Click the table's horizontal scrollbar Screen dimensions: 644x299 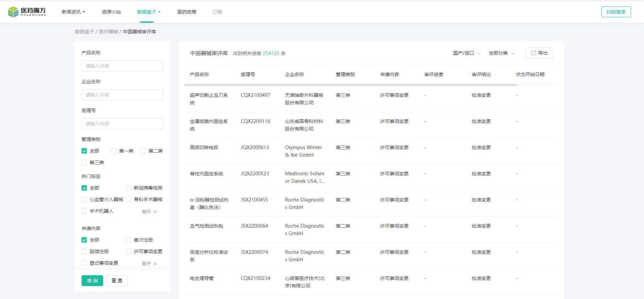coord(351,85)
